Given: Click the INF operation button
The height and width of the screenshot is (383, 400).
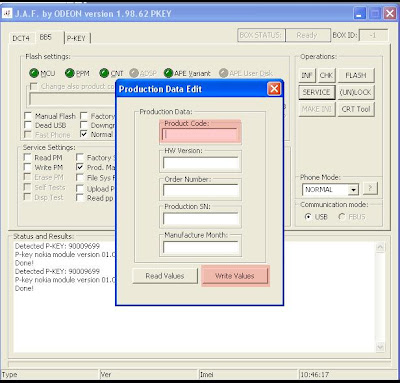Looking at the screenshot, I should tap(307, 75).
